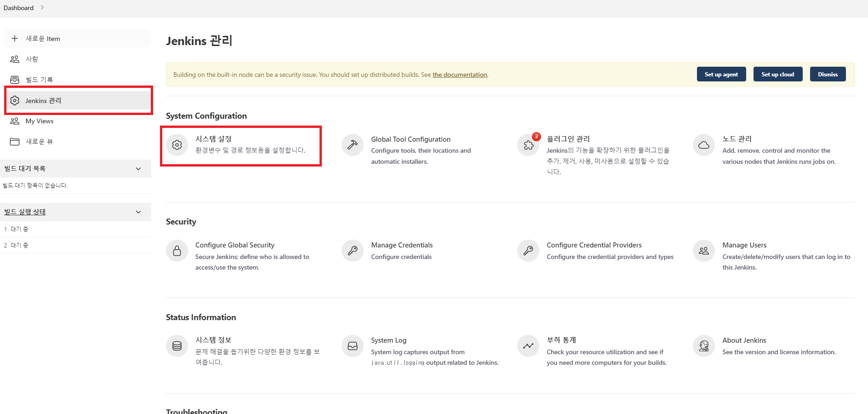Open the 노드 관리 title link
This screenshot has width=868, height=414.
[x=737, y=139]
